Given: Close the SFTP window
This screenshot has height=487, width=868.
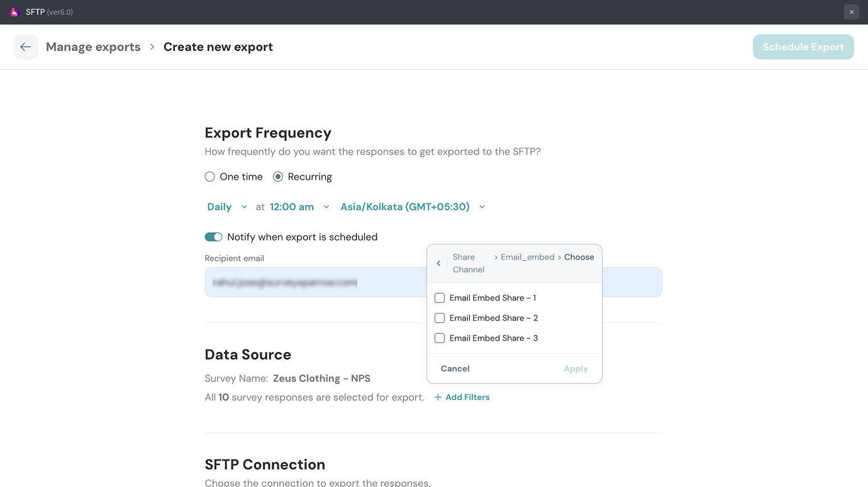Looking at the screenshot, I should click(851, 12).
